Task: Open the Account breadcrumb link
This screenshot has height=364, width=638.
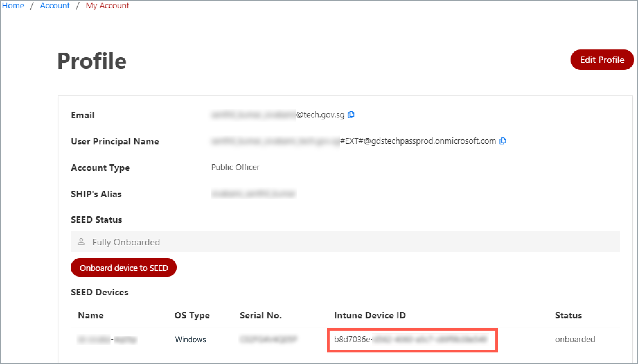Action: pos(55,5)
